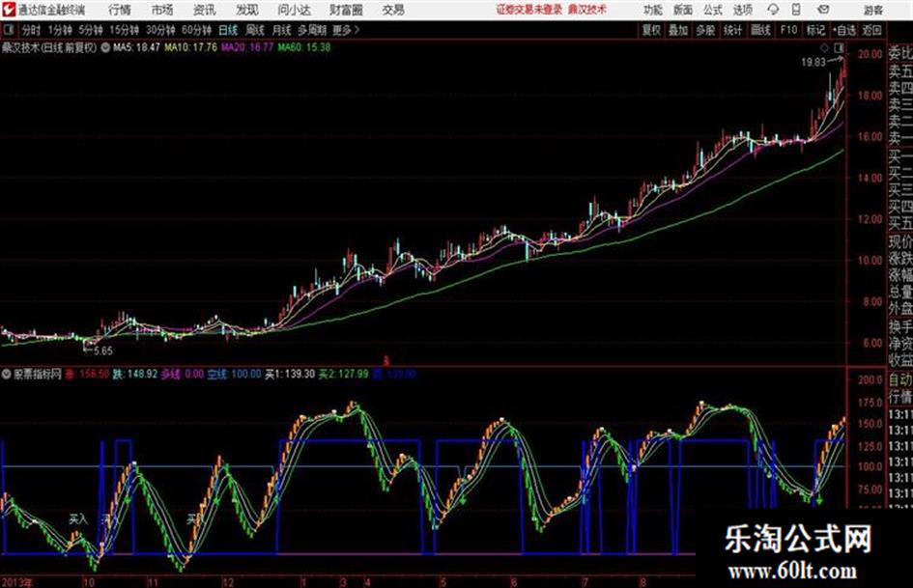Screen dimensions: 913x588
Task: Click the 20.00 price axis label
Action: 870,54
